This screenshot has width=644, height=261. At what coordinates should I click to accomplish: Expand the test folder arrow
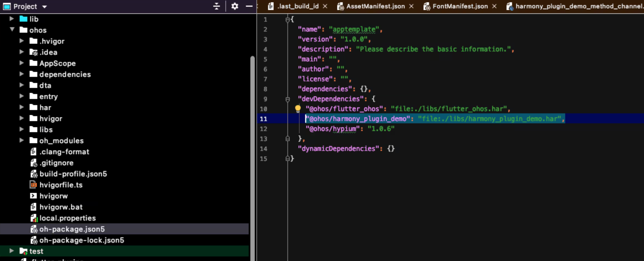point(12,251)
